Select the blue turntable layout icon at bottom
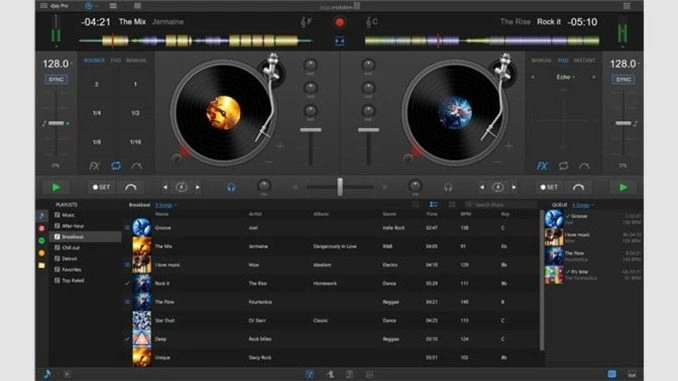Screen dimensions: 678x381 [x=310, y=374]
